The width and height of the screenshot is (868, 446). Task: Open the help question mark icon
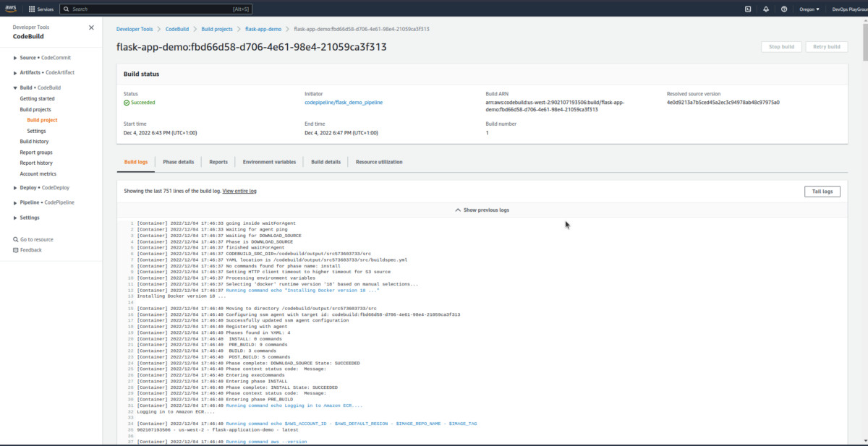(784, 9)
